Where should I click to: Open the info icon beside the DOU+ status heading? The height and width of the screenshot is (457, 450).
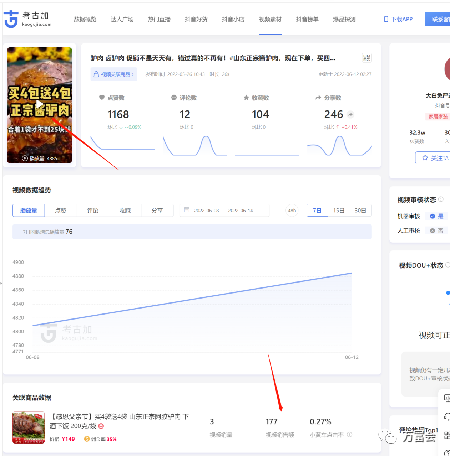(448, 265)
